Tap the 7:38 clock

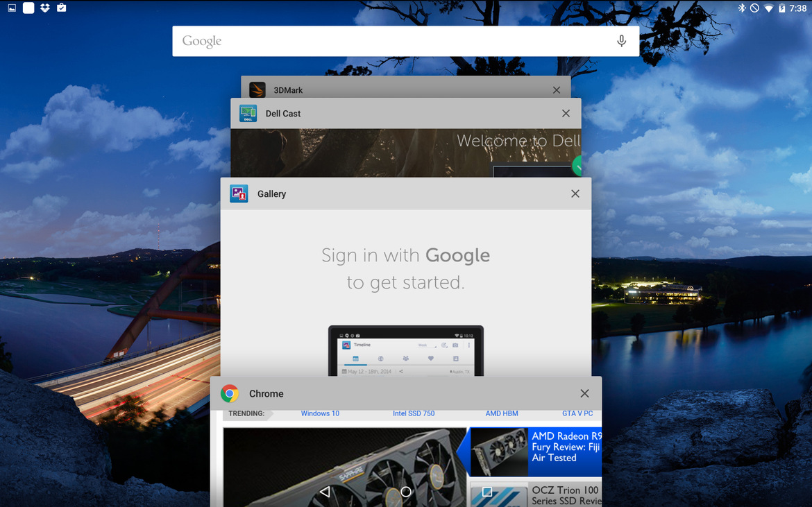coord(798,8)
